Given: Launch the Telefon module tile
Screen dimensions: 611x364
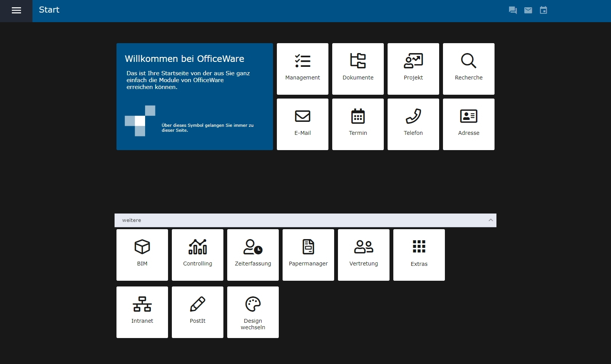Looking at the screenshot, I should [413, 124].
